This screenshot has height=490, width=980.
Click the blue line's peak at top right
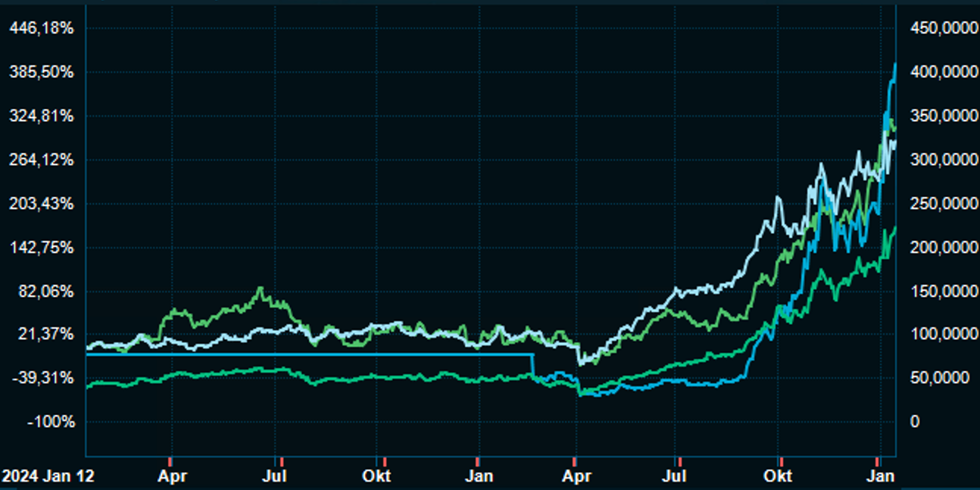(895, 65)
